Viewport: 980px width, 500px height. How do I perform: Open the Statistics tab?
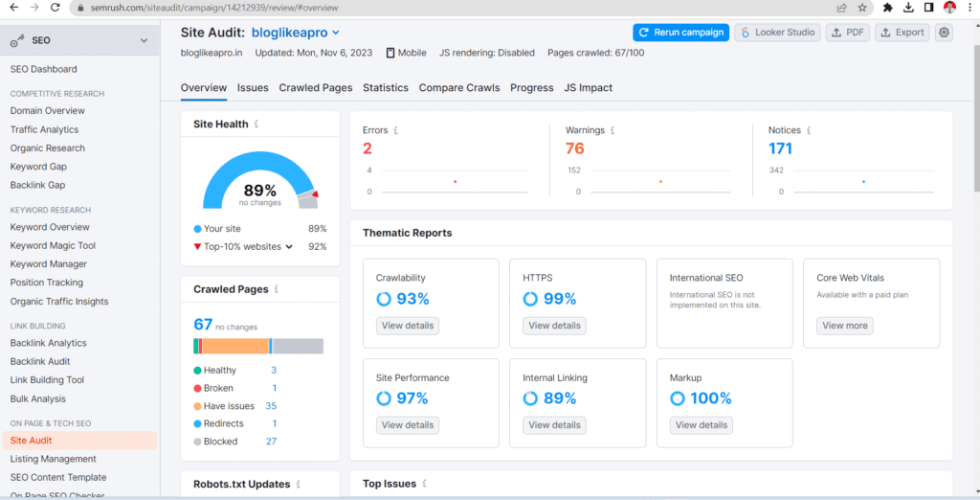(x=386, y=87)
